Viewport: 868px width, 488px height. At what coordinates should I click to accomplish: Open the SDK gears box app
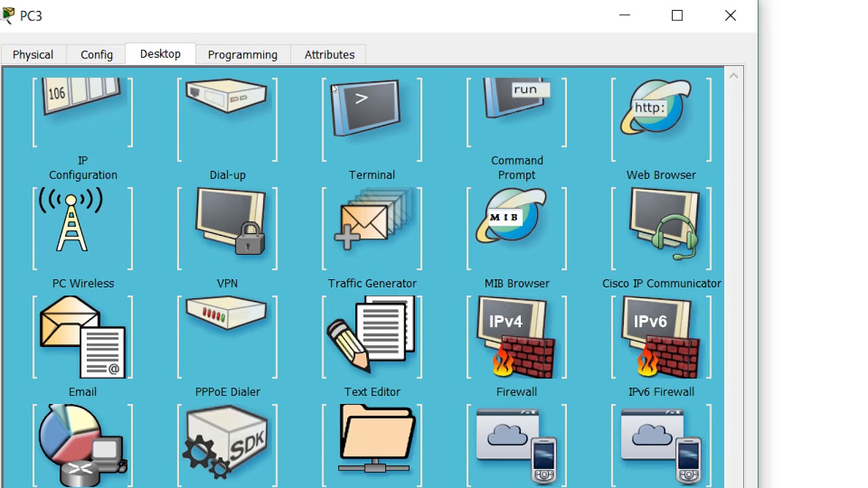point(227,445)
